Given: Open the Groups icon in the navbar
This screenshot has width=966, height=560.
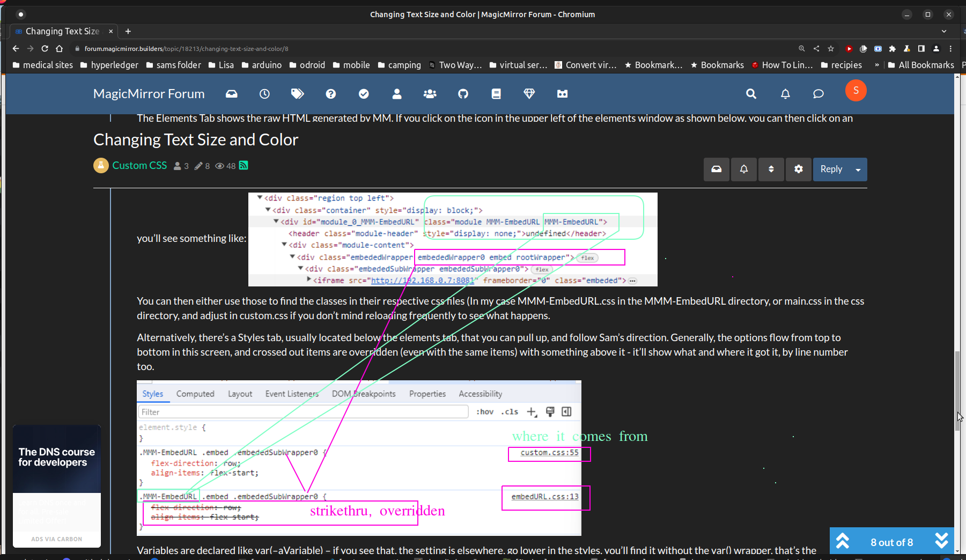Looking at the screenshot, I should [430, 94].
